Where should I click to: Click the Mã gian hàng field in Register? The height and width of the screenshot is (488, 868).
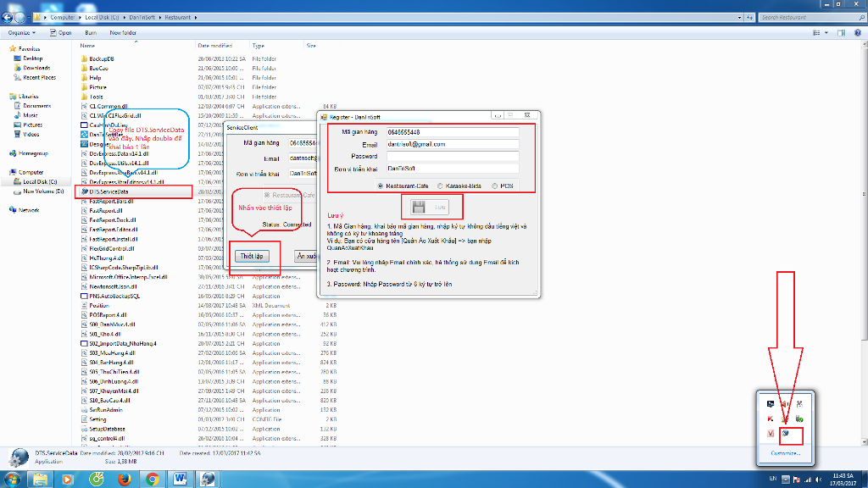click(x=453, y=132)
